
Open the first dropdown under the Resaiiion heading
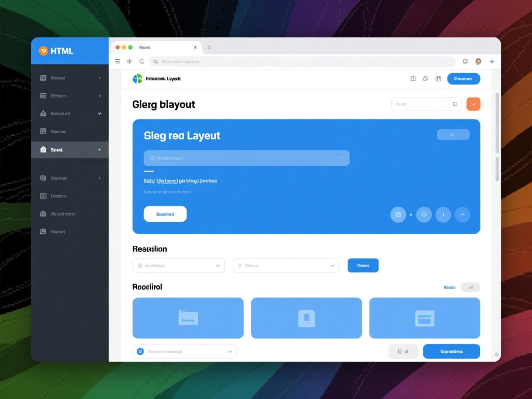179,266
